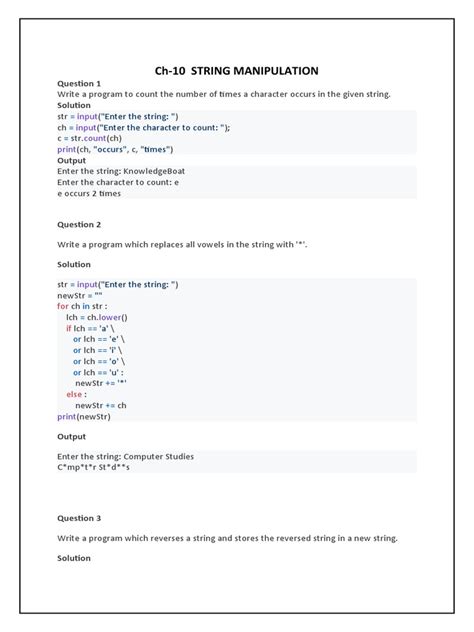Click the Question 1 heading
This screenshot has height=632, width=474.
click(x=79, y=83)
